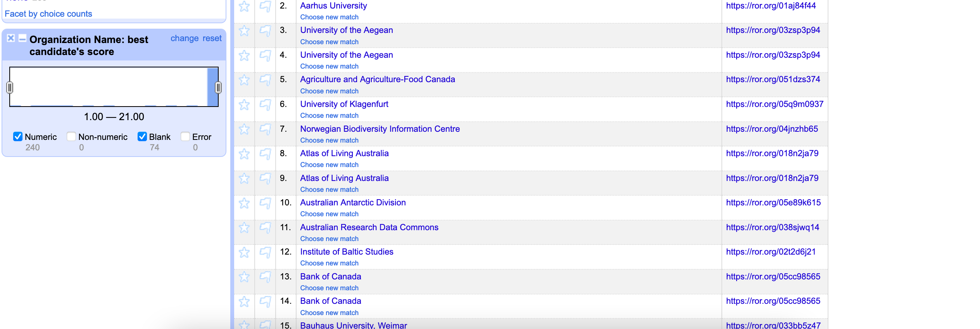Star row 8 Atlas of Living Australia
This screenshot has height=329, width=980.
[244, 154]
